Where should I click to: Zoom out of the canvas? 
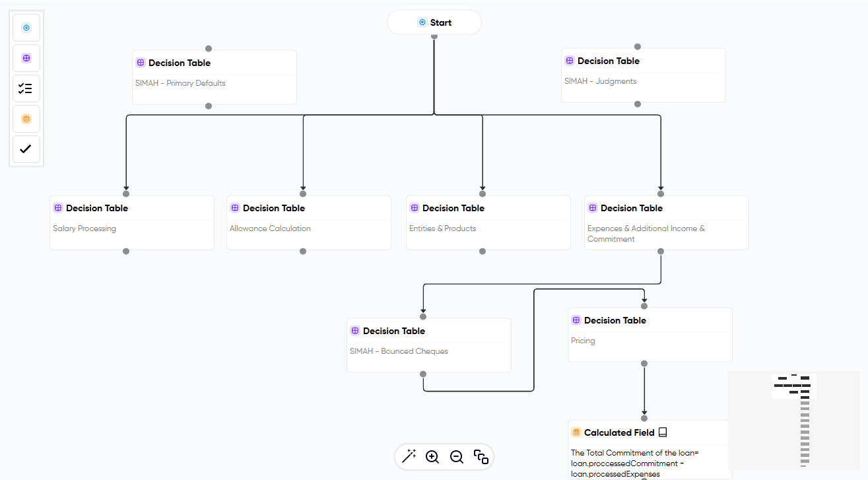click(x=456, y=456)
